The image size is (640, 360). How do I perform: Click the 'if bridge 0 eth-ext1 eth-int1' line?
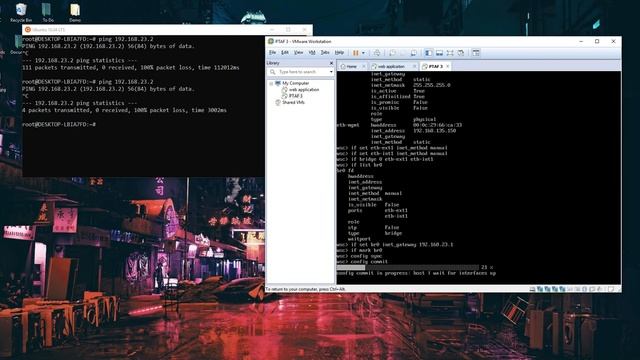pos(385,159)
